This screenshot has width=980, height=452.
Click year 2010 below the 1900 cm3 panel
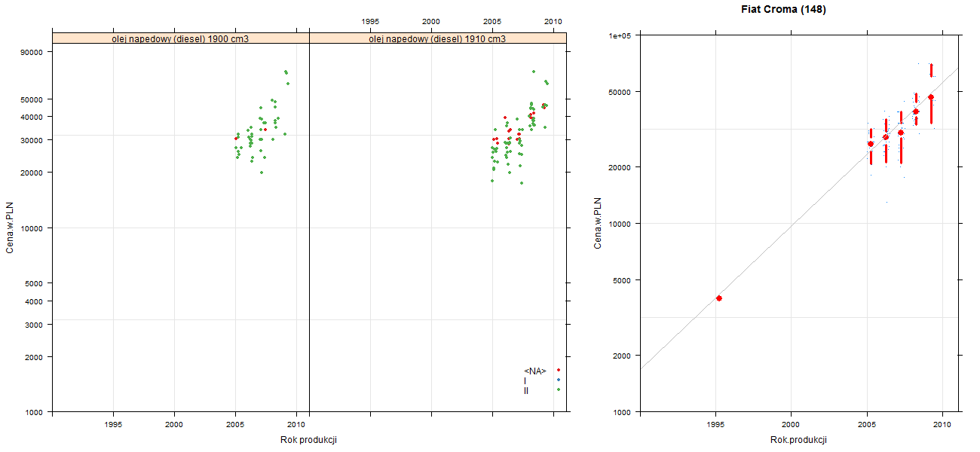[x=296, y=425]
